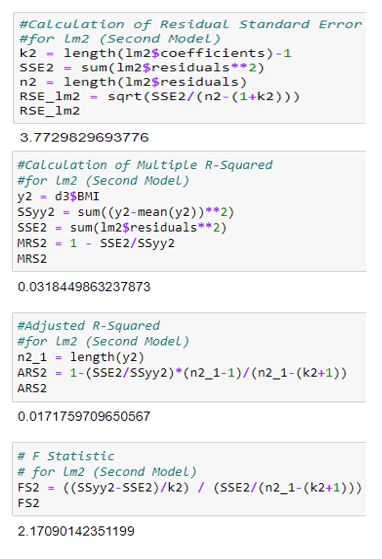
Task: Click the k2 coefficients length line
Action: tap(155, 53)
